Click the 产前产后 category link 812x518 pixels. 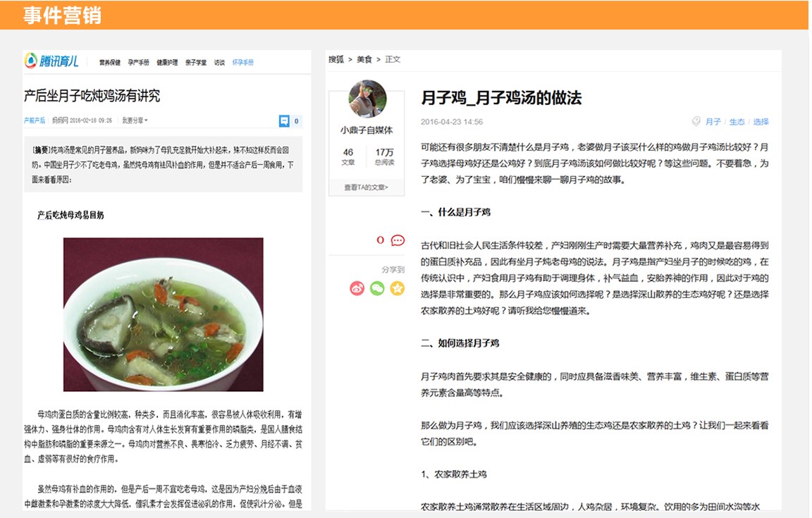pyautogui.click(x=34, y=121)
